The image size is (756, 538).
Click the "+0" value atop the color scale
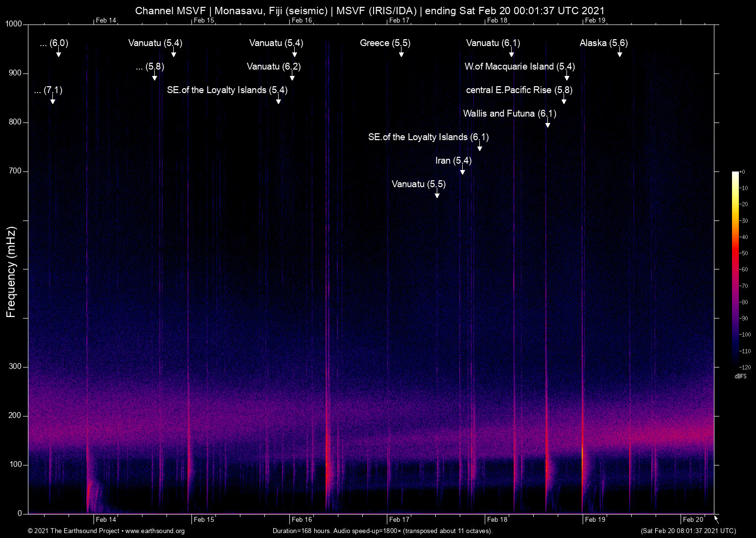[742, 172]
